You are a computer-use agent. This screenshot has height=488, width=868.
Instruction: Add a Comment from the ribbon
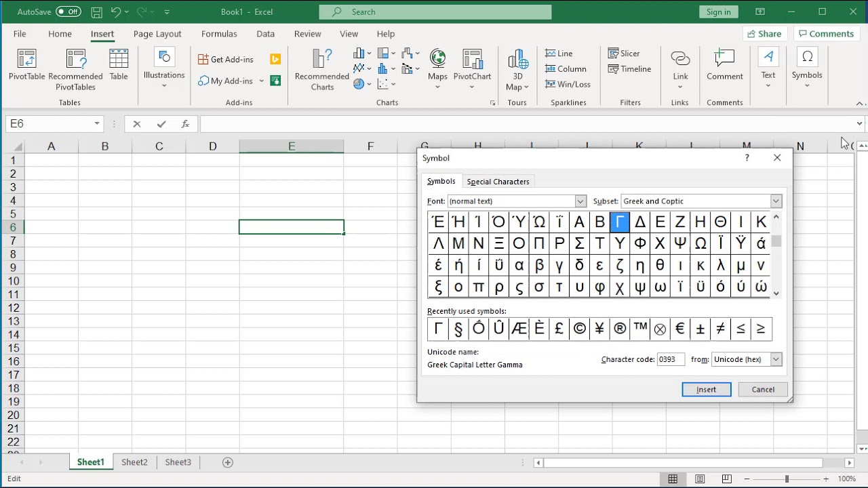coord(725,66)
